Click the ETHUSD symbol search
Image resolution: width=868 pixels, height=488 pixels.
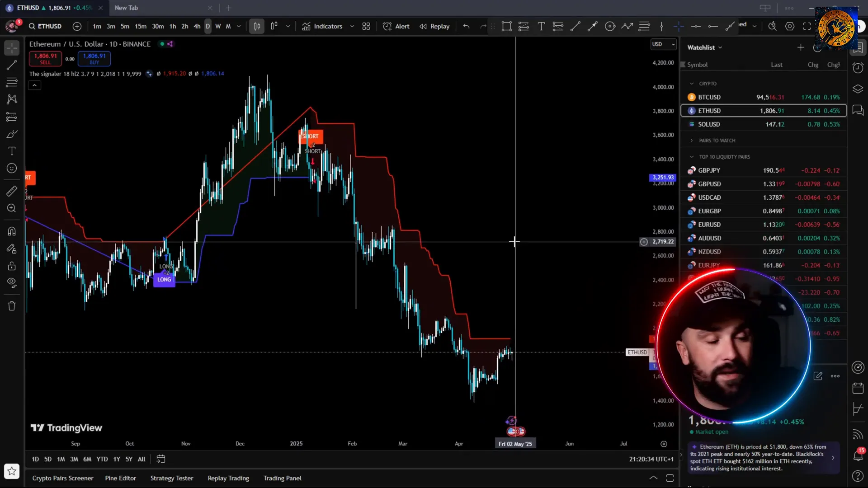click(x=45, y=26)
